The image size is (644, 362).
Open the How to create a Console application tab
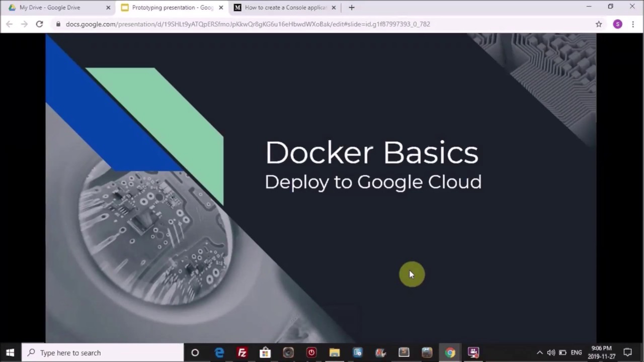click(284, 8)
